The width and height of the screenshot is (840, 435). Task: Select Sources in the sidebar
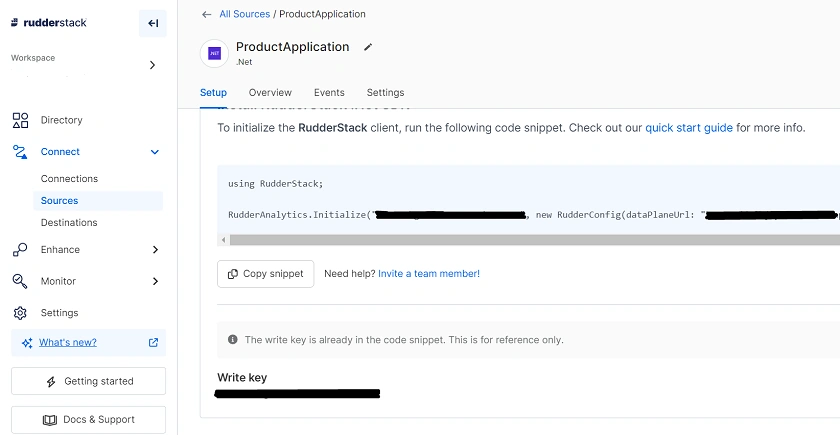coord(98,200)
